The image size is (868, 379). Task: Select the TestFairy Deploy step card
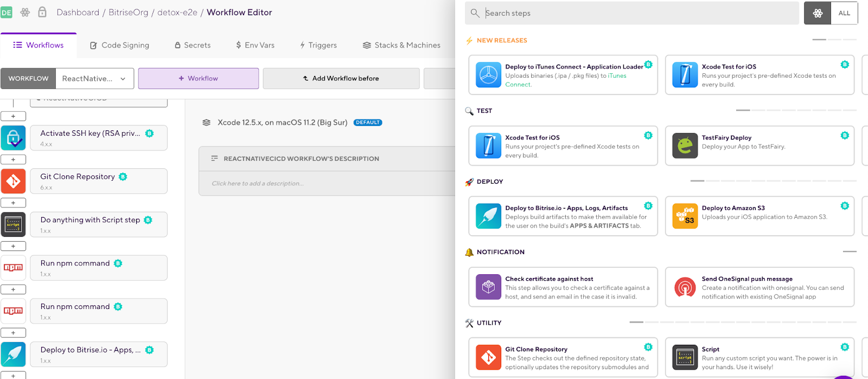pos(759,146)
